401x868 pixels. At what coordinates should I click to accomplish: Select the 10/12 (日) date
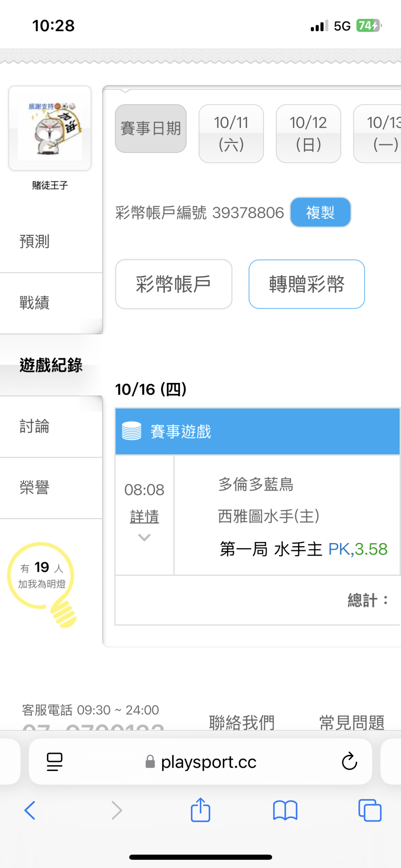click(x=308, y=133)
